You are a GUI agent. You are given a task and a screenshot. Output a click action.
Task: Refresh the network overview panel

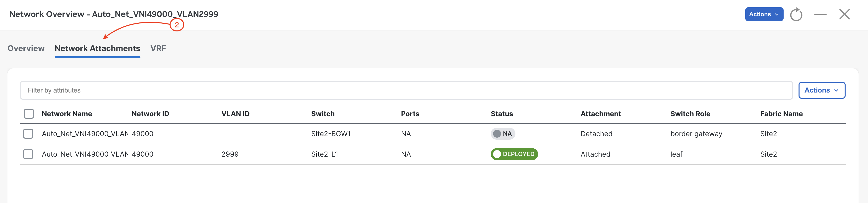point(796,14)
